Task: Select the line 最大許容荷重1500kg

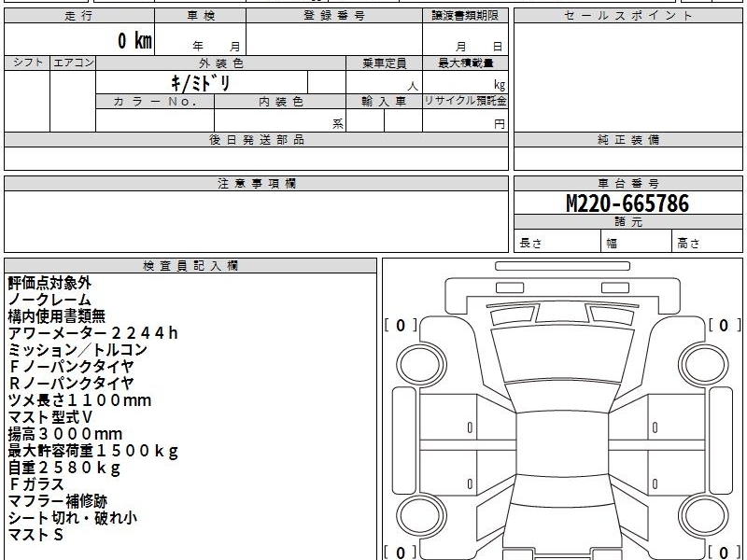Action: 93,451
